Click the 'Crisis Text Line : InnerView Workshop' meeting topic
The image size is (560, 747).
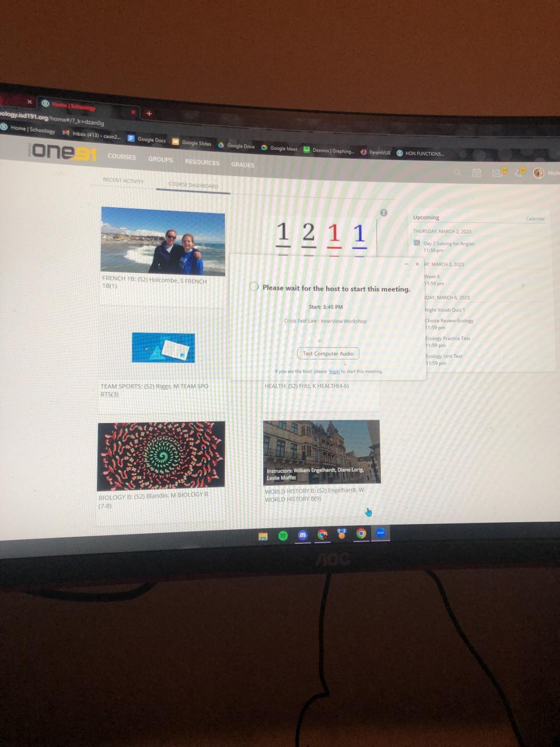point(325,321)
